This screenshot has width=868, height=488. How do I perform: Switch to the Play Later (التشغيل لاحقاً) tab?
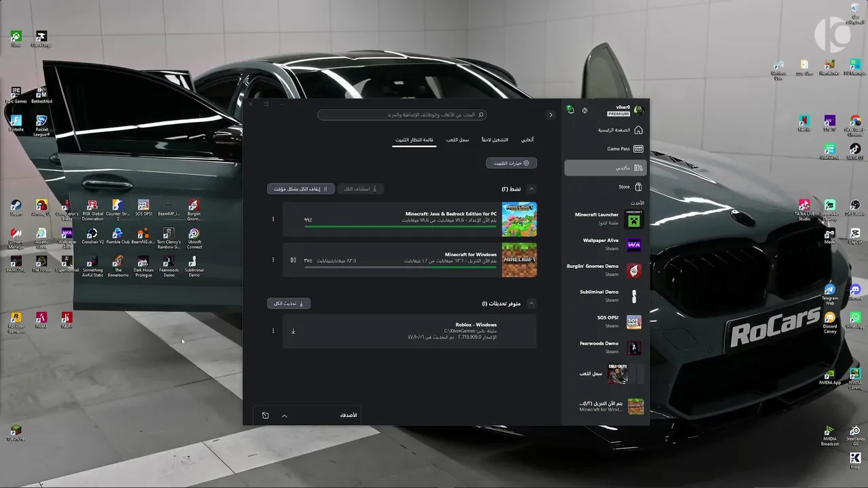[494, 140]
